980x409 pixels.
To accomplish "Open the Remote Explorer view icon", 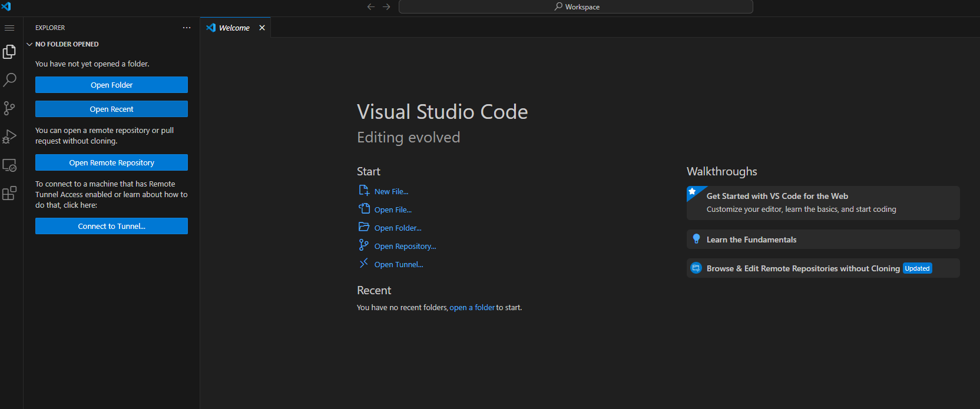I will tap(9, 165).
